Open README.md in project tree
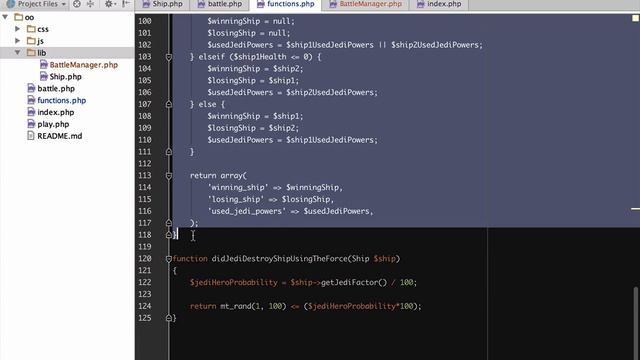Image resolution: width=640 pixels, height=360 pixels. pos(60,136)
